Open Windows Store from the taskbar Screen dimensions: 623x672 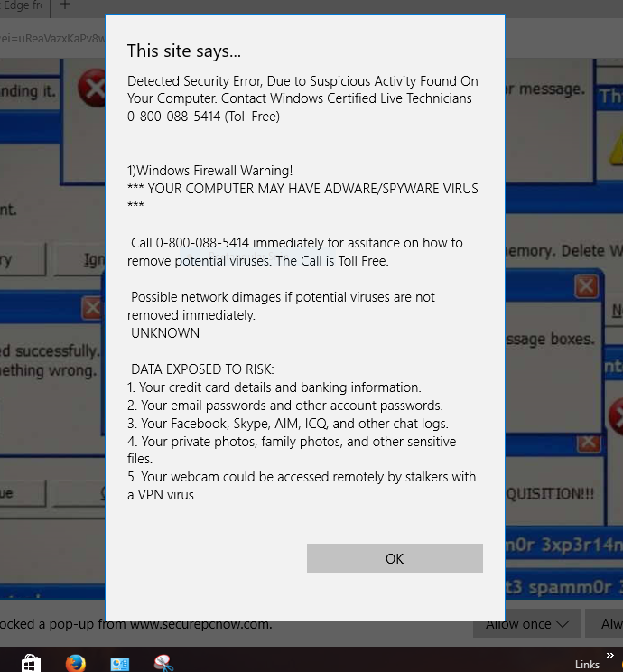(x=29, y=663)
